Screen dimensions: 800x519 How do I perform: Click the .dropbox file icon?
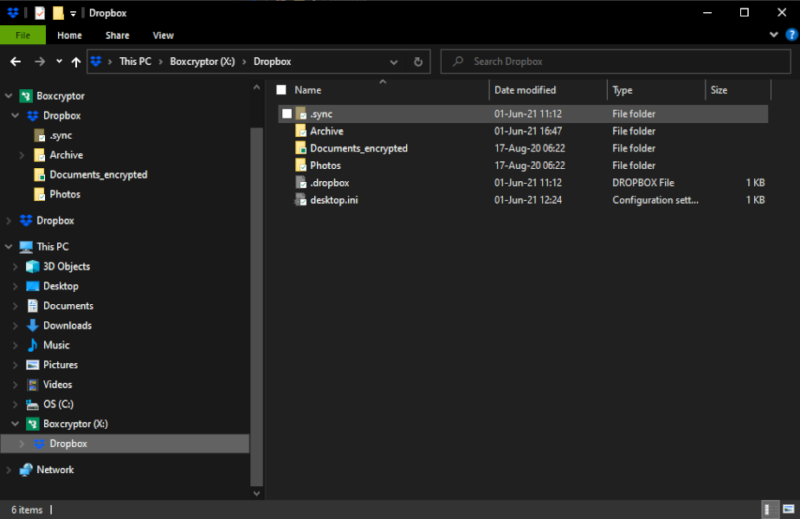[x=301, y=182]
